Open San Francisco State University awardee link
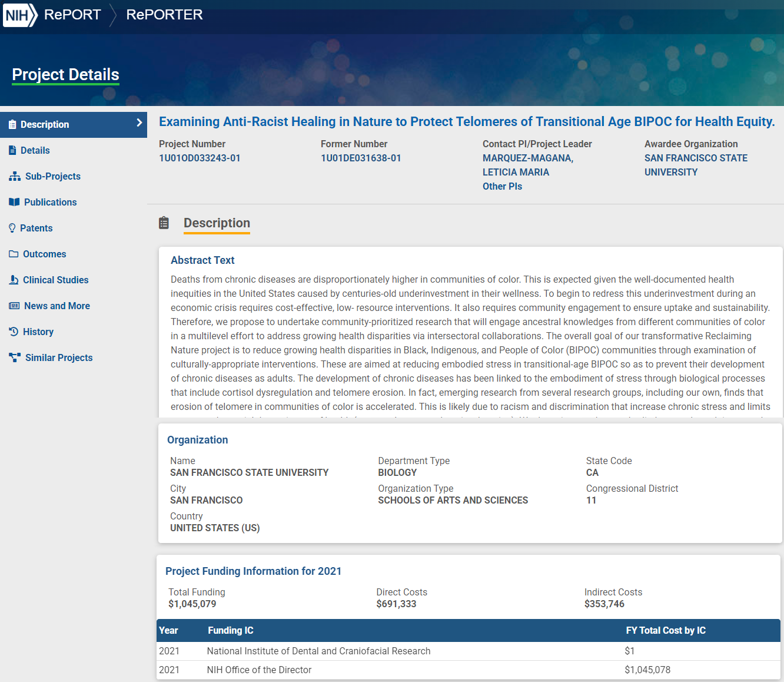Screen dimensions: 784x682 click(695, 165)
